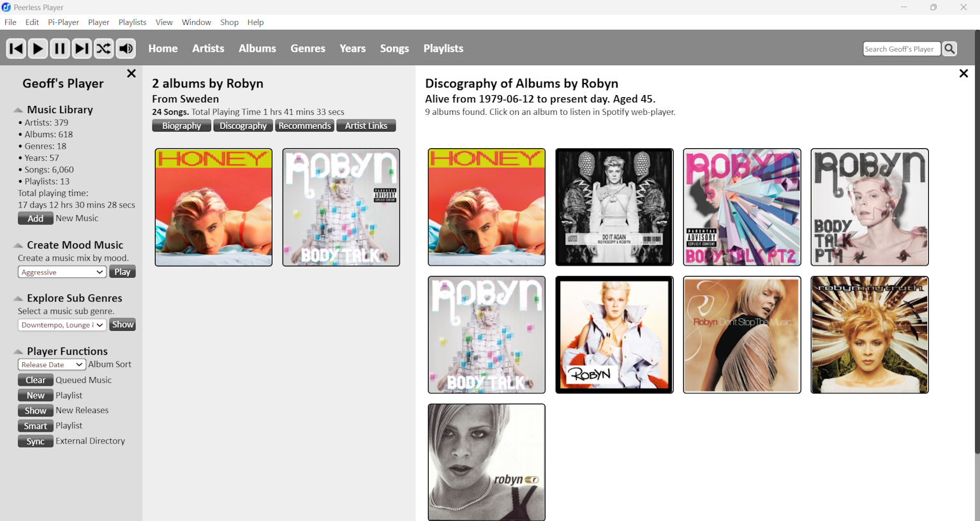
Task: Collapse the Create Mood Music section
Action: (x=19, y=245)
